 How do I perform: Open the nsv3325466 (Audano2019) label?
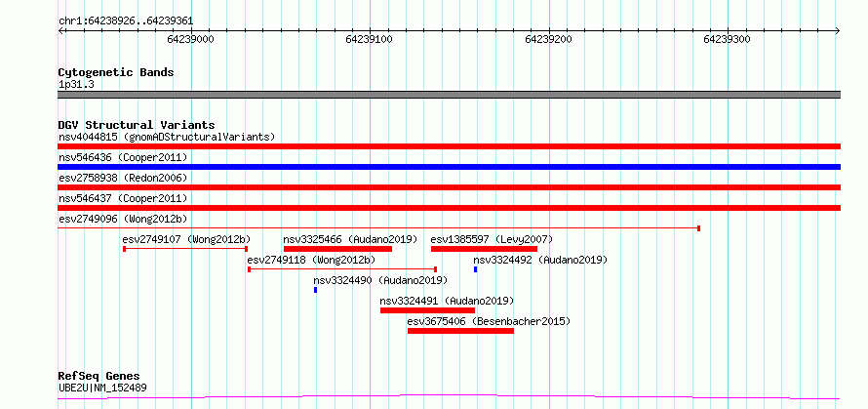[x=350, y=239]
